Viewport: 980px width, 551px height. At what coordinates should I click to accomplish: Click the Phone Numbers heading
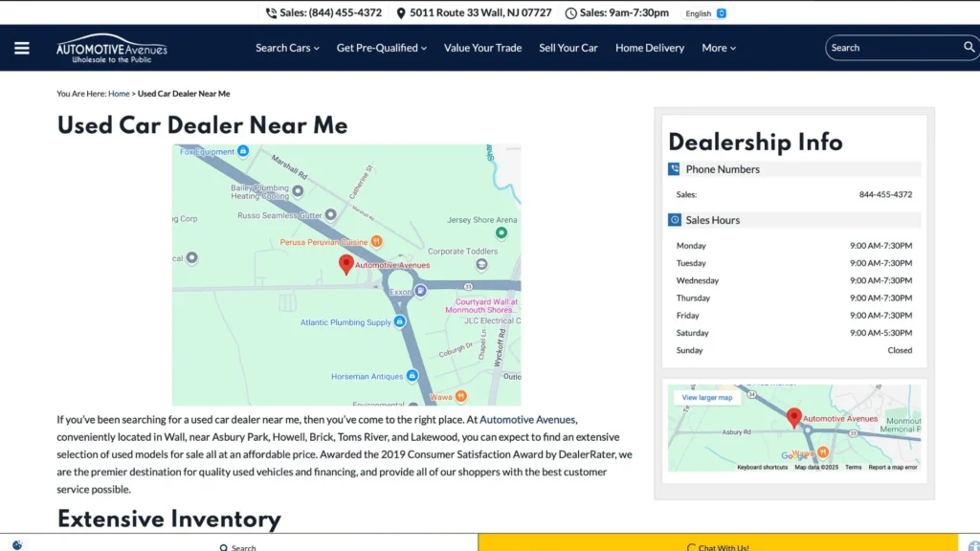tap(723, 169)
